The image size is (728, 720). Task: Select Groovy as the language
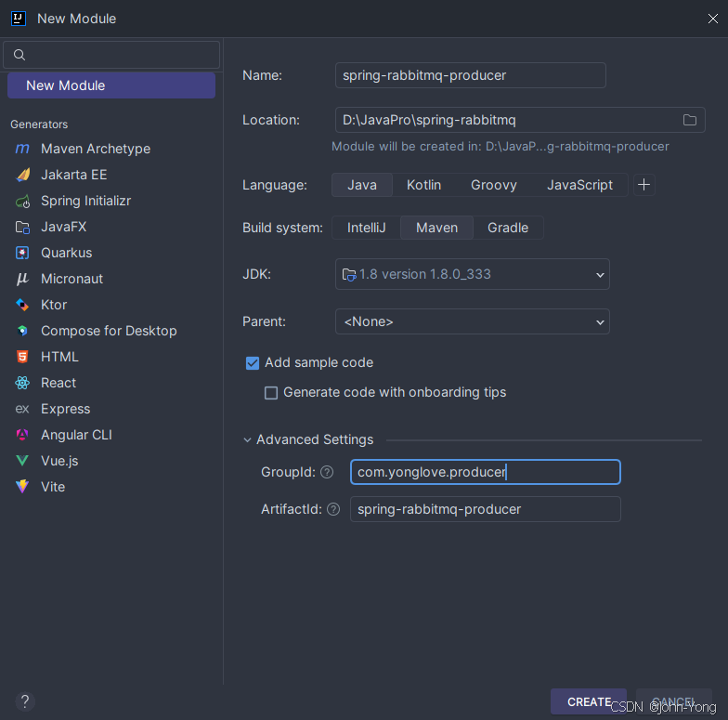[x=494, y=185]
